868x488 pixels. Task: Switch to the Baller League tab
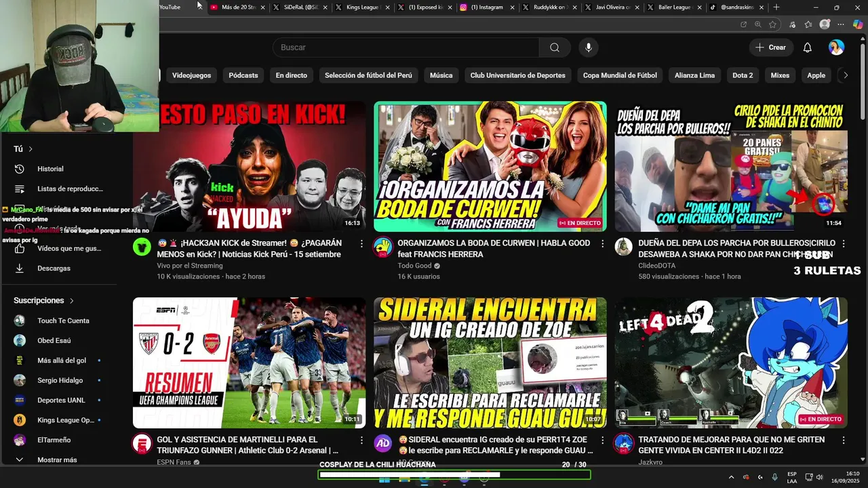[x=674, y=7]
